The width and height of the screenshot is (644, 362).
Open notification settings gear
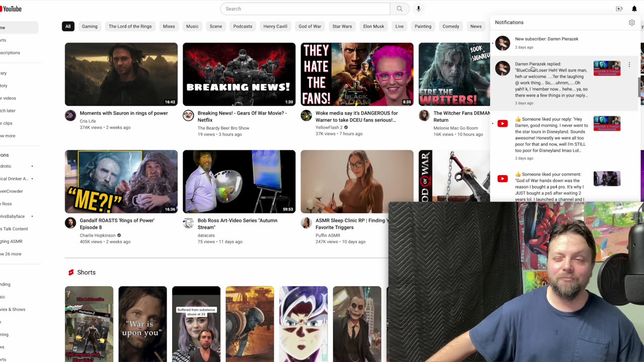coord(632,23)
